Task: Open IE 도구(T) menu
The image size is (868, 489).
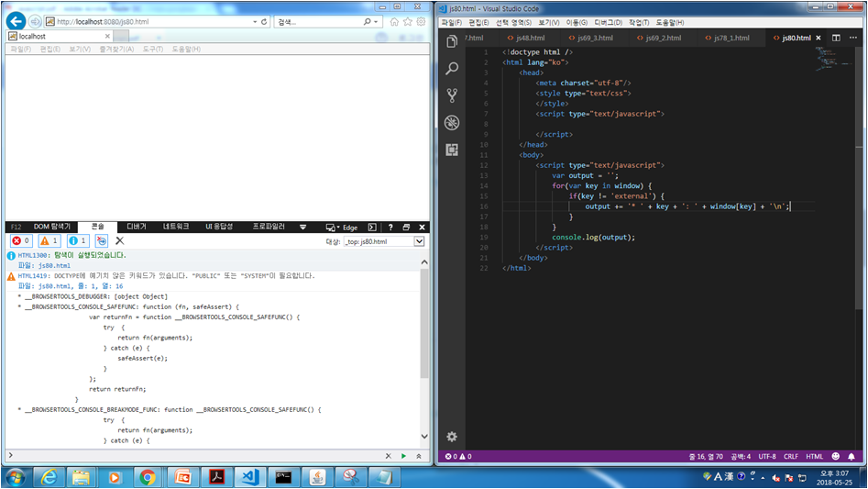Action: 153,49
